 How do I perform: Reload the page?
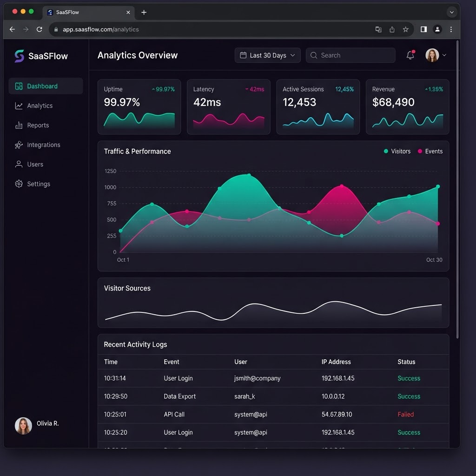pos(40,29)
